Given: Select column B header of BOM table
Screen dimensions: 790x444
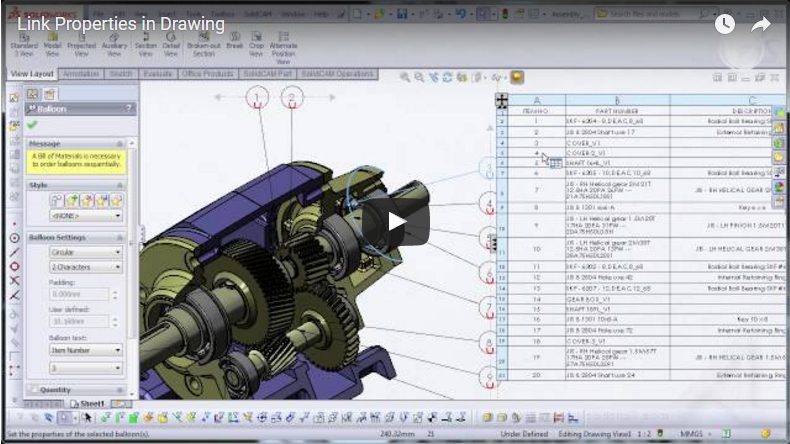Looking at the screenshot, I should click(618, 100).
